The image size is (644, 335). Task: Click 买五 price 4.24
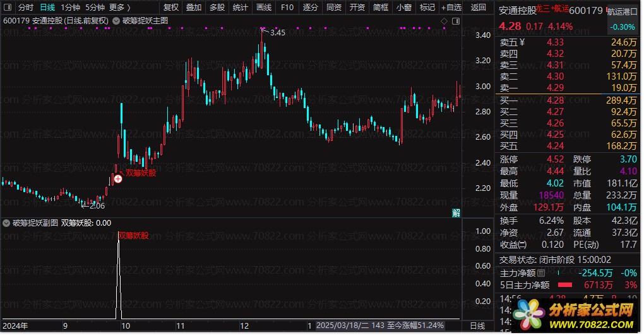555,146
